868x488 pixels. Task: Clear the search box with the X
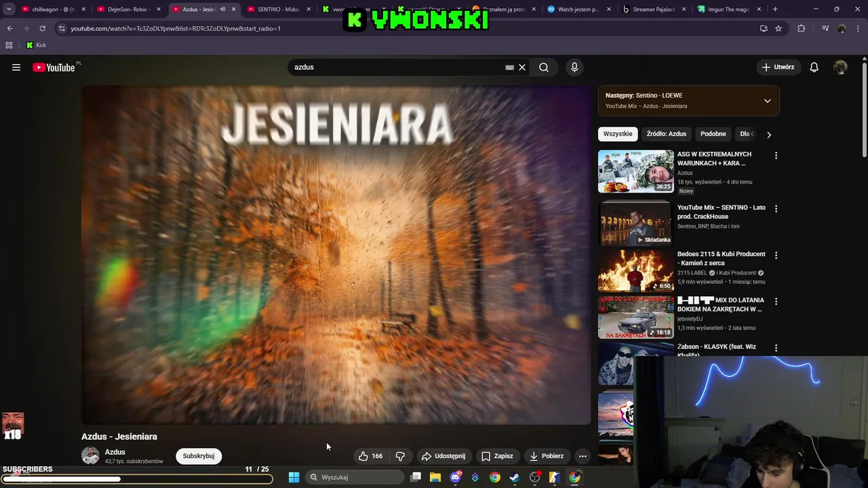click(x=522, y=67)
